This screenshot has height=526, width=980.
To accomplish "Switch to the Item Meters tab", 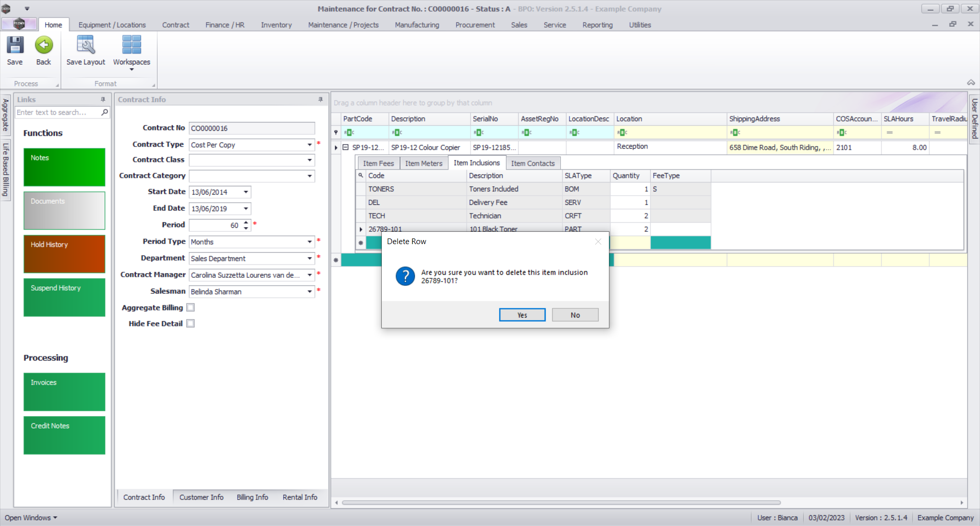I will pyautogui.click(x=423, y=163).
